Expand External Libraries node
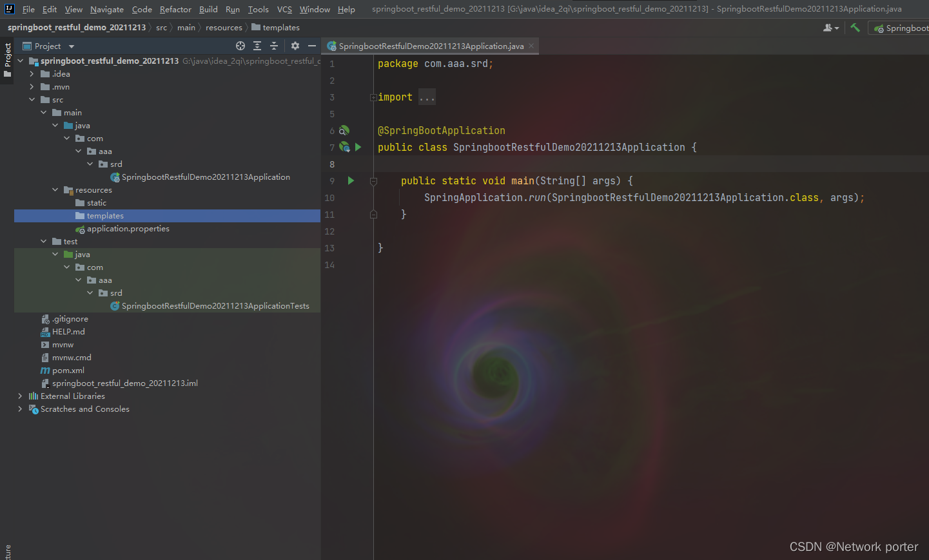This screenshot has width=929, height=560. pyautogui.click(x=20, y=396)
